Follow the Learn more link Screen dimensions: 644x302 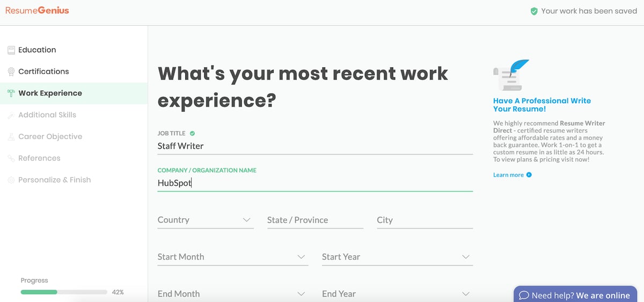click(508, 175)
